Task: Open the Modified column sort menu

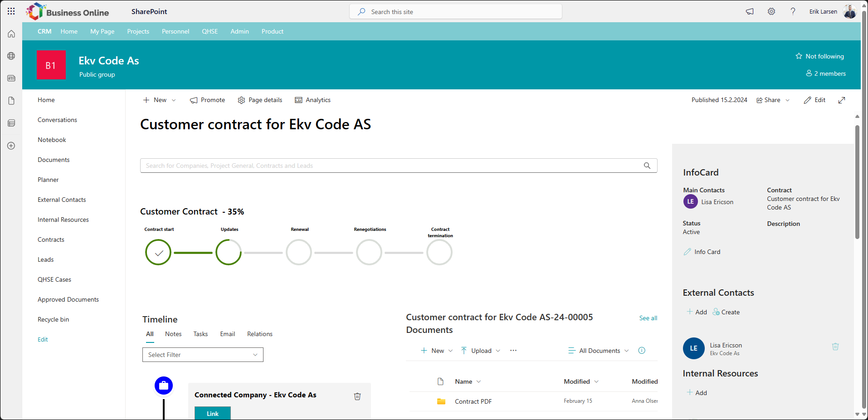Action: 581,381
